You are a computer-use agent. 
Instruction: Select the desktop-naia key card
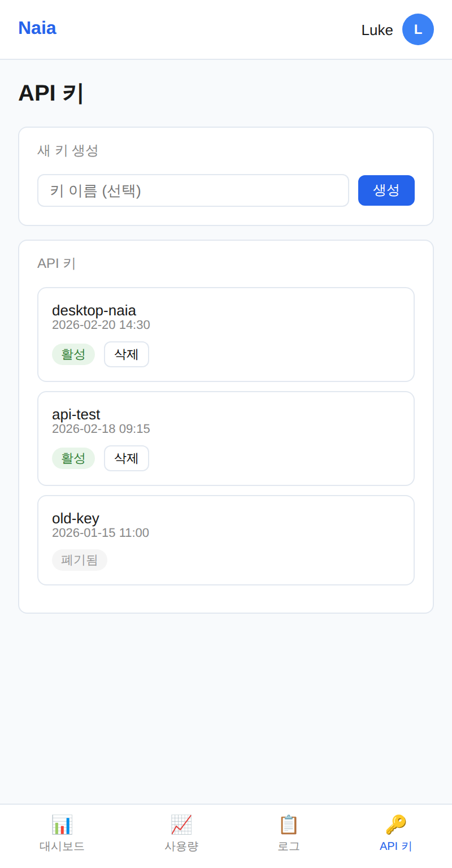click(x=226, y=334)
